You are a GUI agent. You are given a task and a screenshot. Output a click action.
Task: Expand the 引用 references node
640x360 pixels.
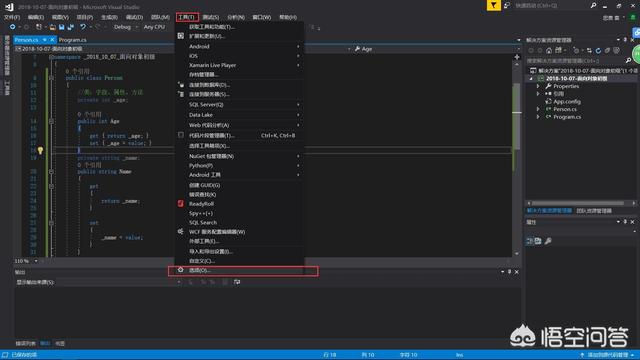pos(538,94)
